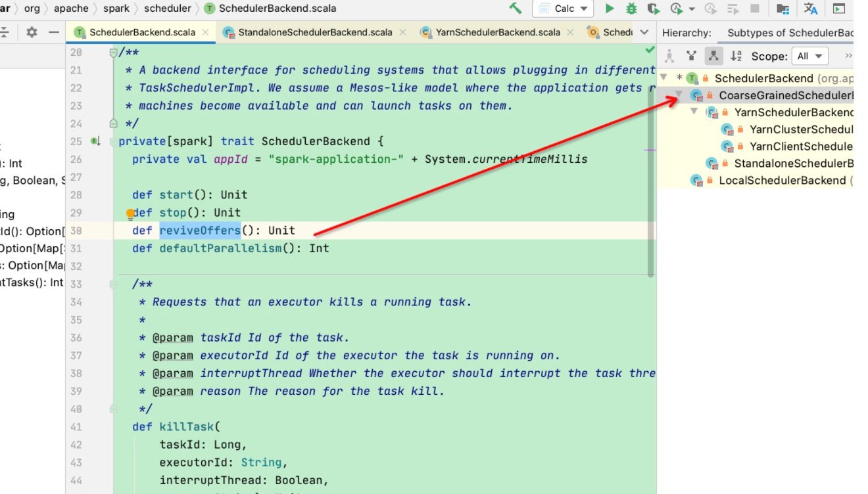This screenshot has width=868, height=494.
Task: Start debugging with the green bug icon
Action: tap(631, 9)
